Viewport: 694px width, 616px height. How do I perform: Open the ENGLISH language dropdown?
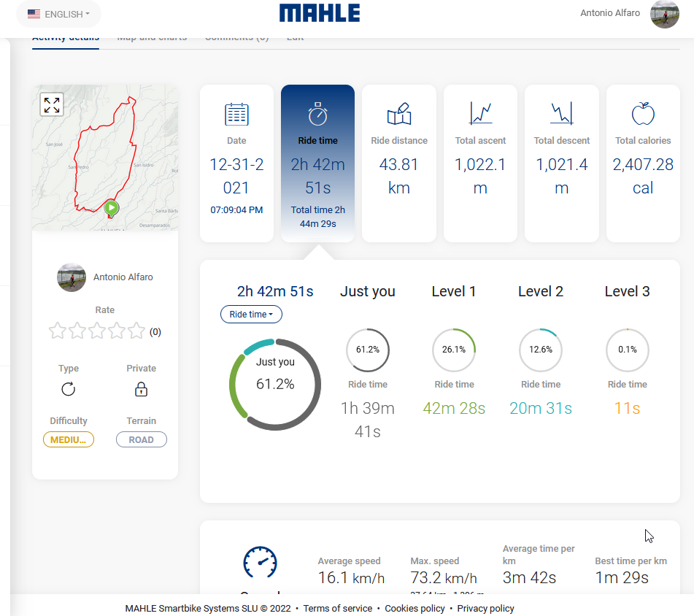(59, 14)
